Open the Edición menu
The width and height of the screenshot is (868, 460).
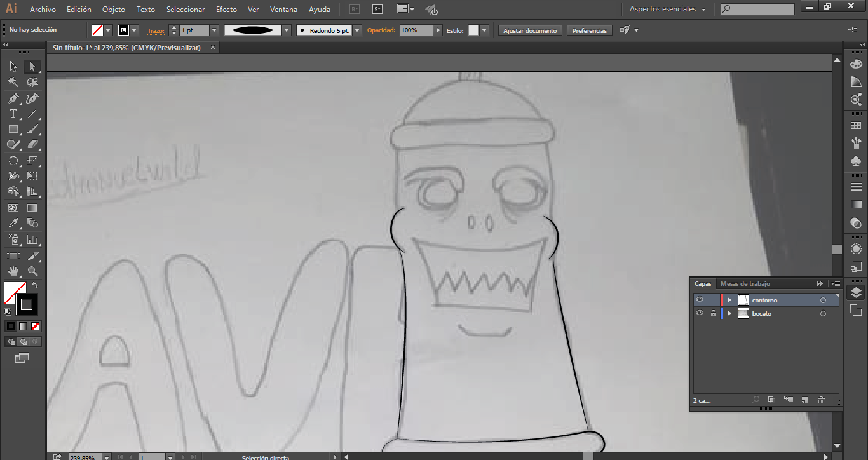[79, 10]
